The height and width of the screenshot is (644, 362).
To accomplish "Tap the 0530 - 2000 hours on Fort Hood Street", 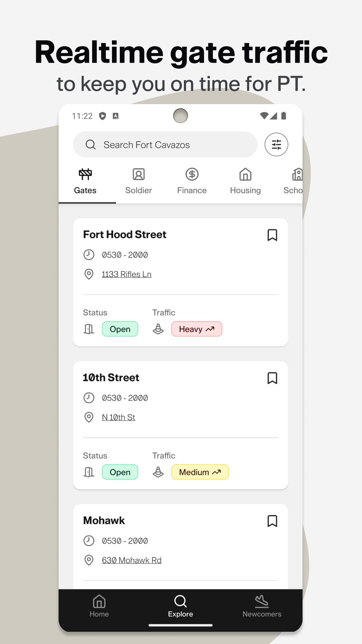I will [125, 255].
